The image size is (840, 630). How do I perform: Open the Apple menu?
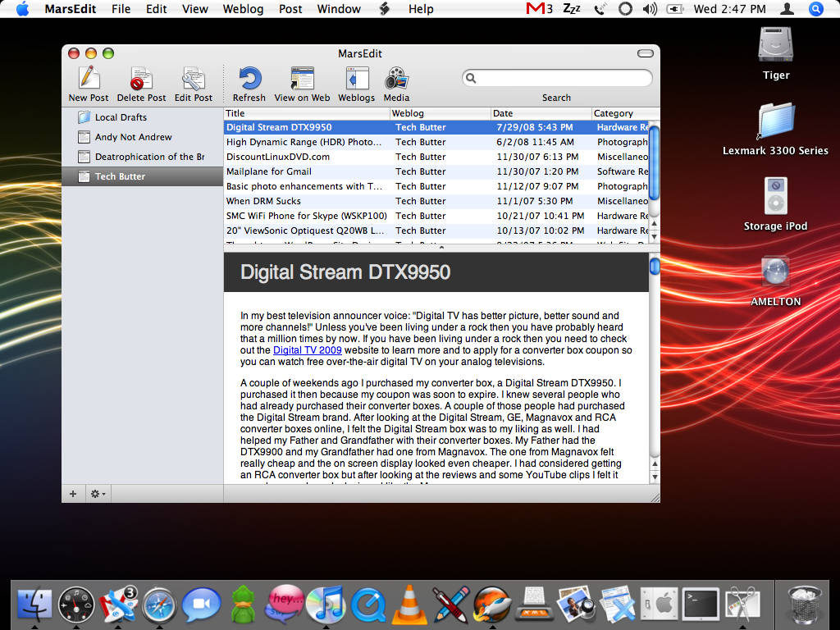(22, 8)
